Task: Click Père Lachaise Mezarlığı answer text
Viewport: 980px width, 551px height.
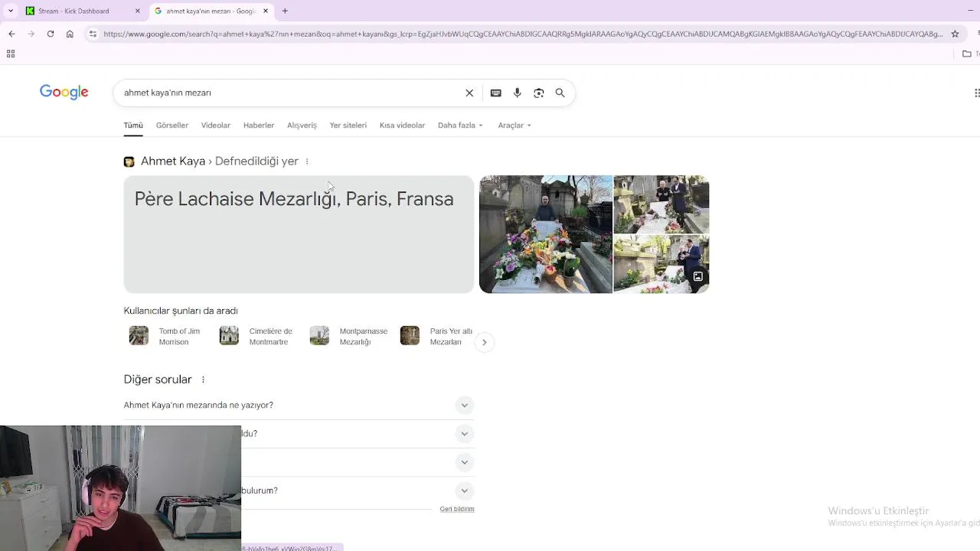Action: click(x=294, y=199)
